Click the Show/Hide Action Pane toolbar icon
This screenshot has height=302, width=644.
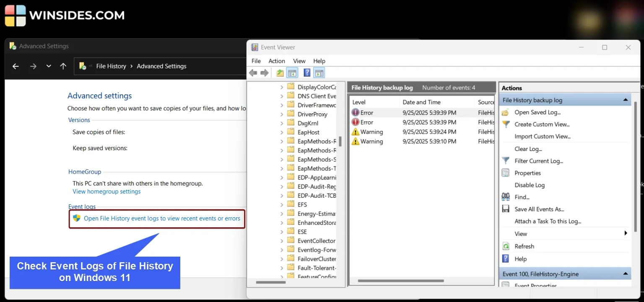click(319, 73)
